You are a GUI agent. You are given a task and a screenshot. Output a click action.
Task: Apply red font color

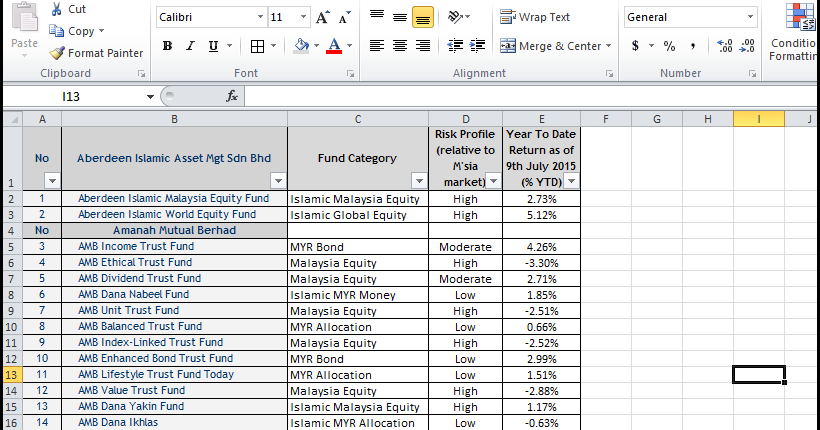[334, 46]
